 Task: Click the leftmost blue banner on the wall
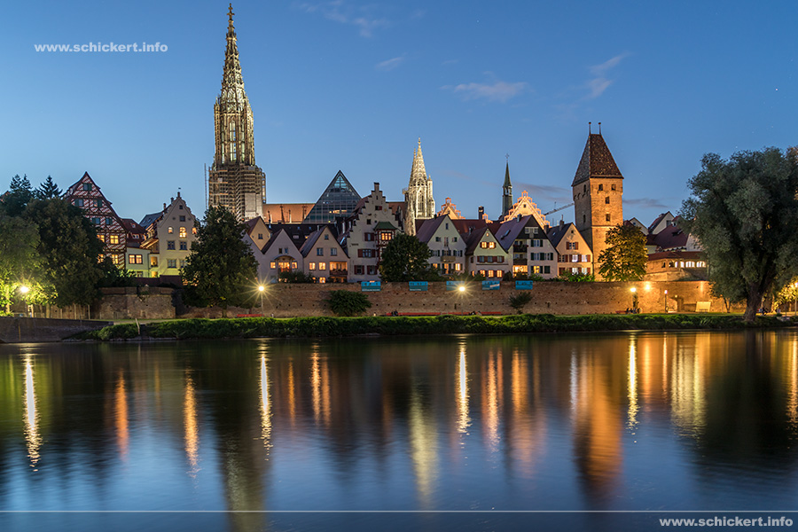(371, 286)
